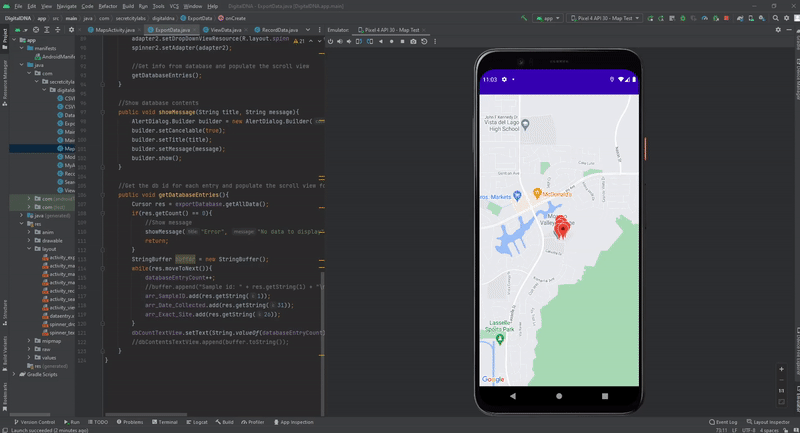Viewport: 800px width, 433px height.
Task: Open Project panel options gear
Action: point(71,30)
